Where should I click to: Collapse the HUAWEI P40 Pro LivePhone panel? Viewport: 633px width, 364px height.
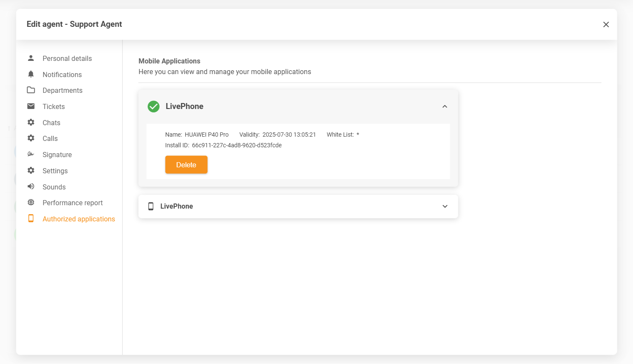point(445,106)
